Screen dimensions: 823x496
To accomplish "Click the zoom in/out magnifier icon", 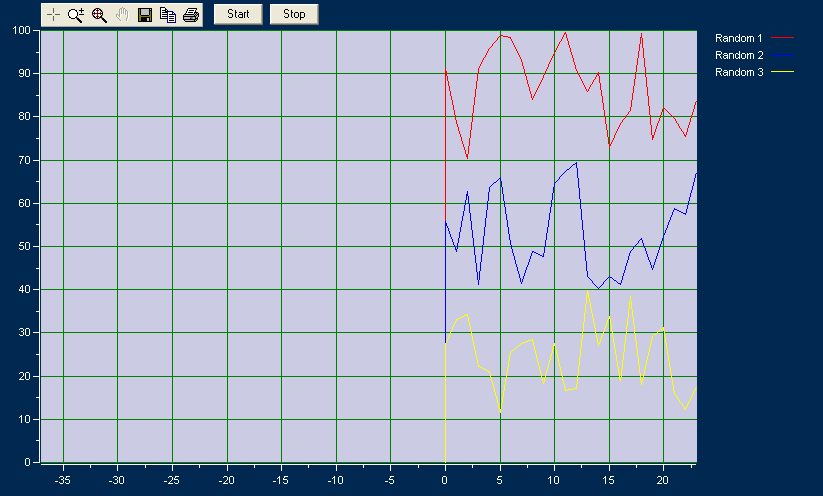I will [x=76, y=15].
